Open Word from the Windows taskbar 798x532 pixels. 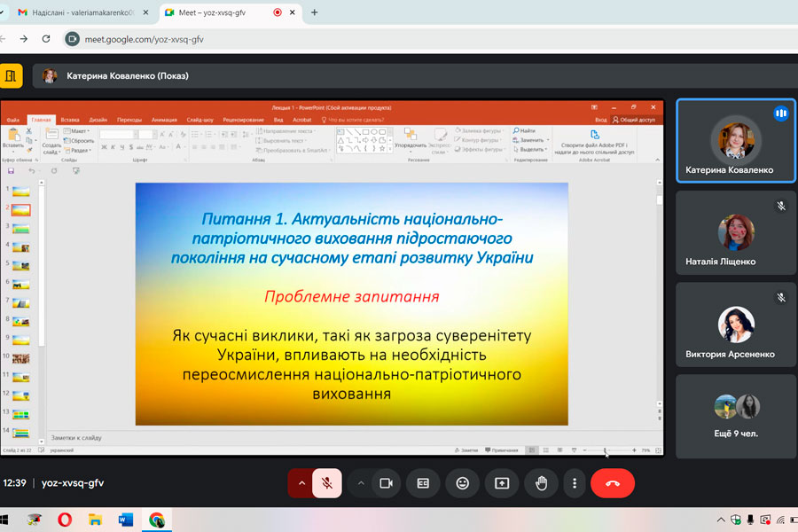point(126,520)
